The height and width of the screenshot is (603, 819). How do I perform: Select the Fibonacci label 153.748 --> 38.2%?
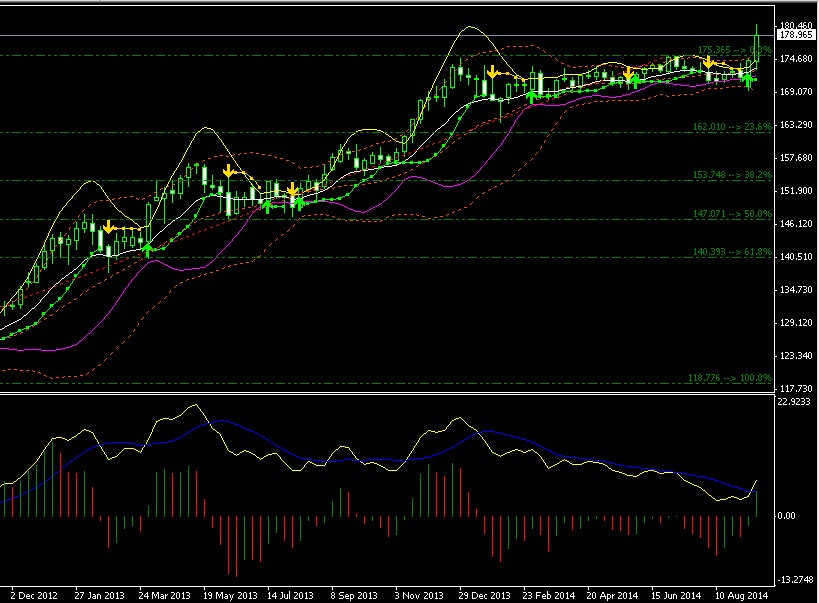(x=732, y=175)
